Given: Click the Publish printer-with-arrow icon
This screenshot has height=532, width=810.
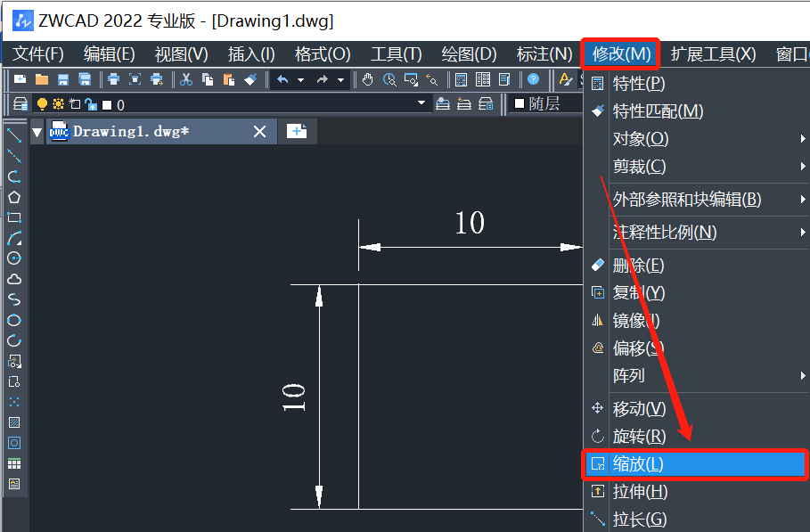Looking at the screenshot, I should [x=157, y=79].
